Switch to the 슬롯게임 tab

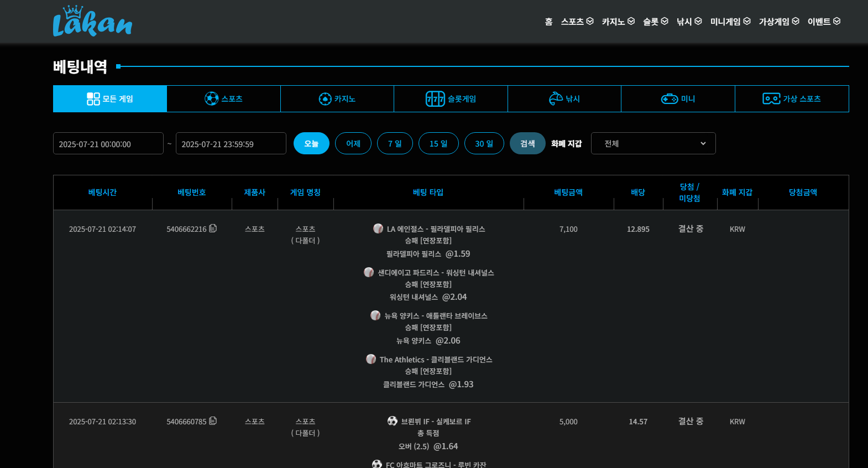point(451,99)
